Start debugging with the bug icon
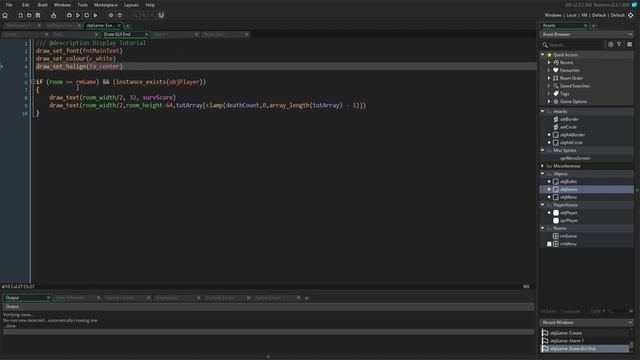 69,15
